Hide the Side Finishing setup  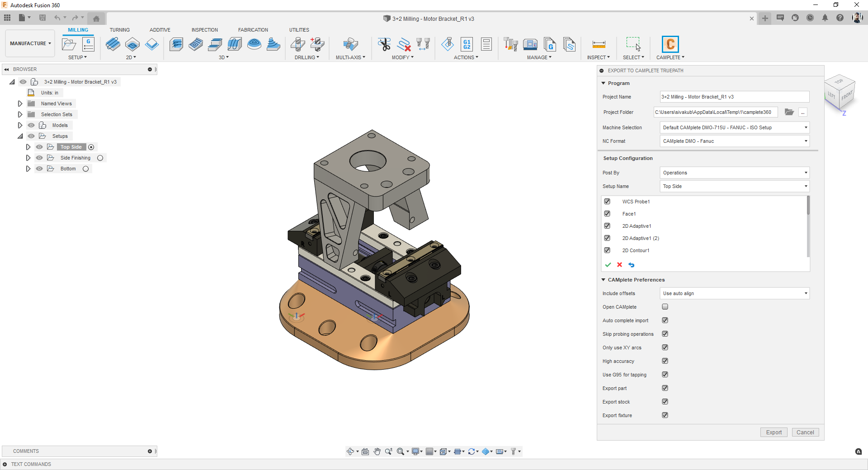point(39,158)
